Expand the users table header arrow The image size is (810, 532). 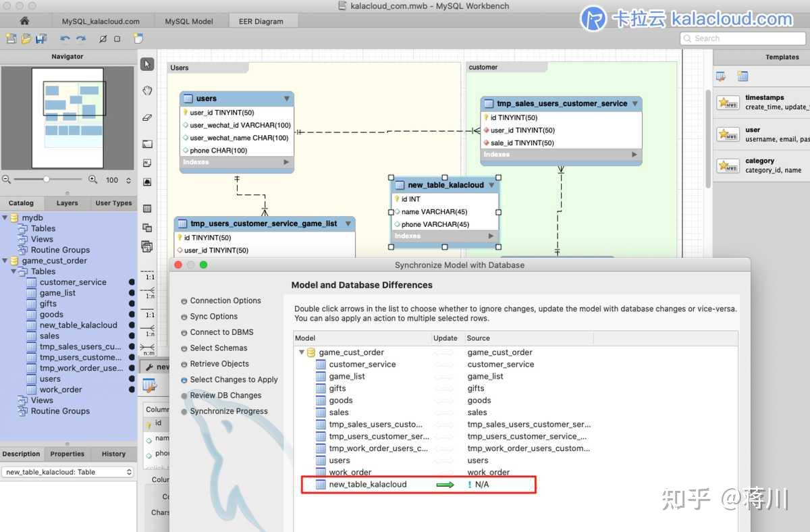click(x=287, y=97)
